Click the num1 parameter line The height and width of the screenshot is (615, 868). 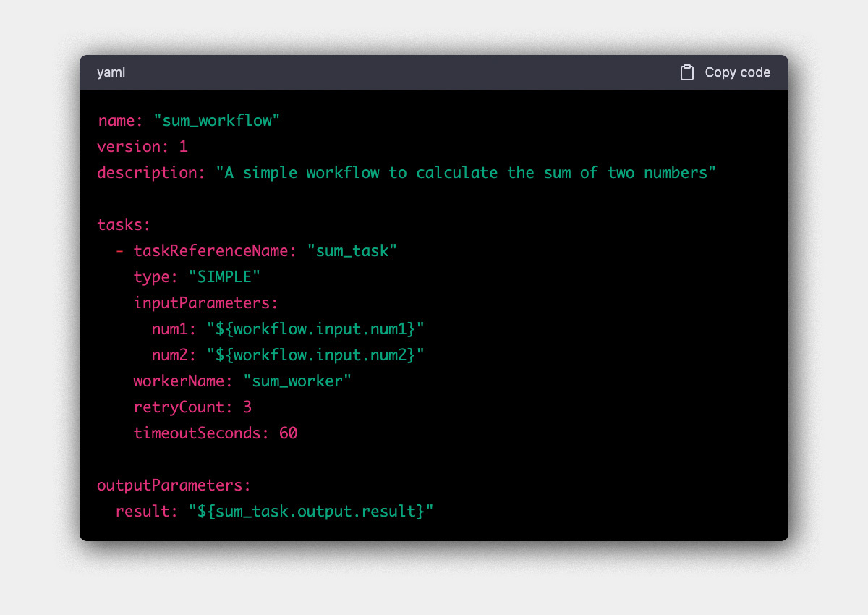[286, 328]
